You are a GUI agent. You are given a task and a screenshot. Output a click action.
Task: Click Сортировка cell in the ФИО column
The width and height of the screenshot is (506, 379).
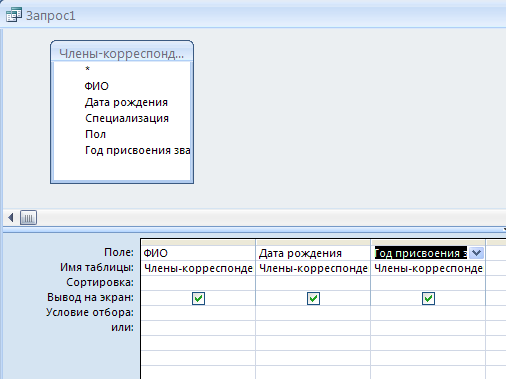(198, 283)
